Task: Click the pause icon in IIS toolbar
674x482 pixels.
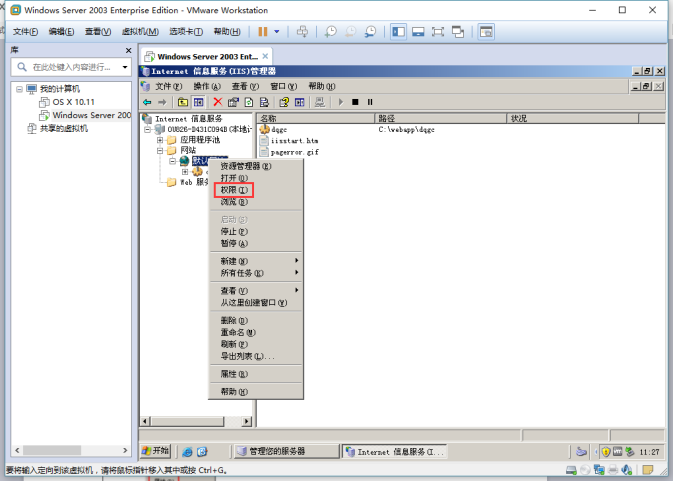Action: [x=369, y=102]
